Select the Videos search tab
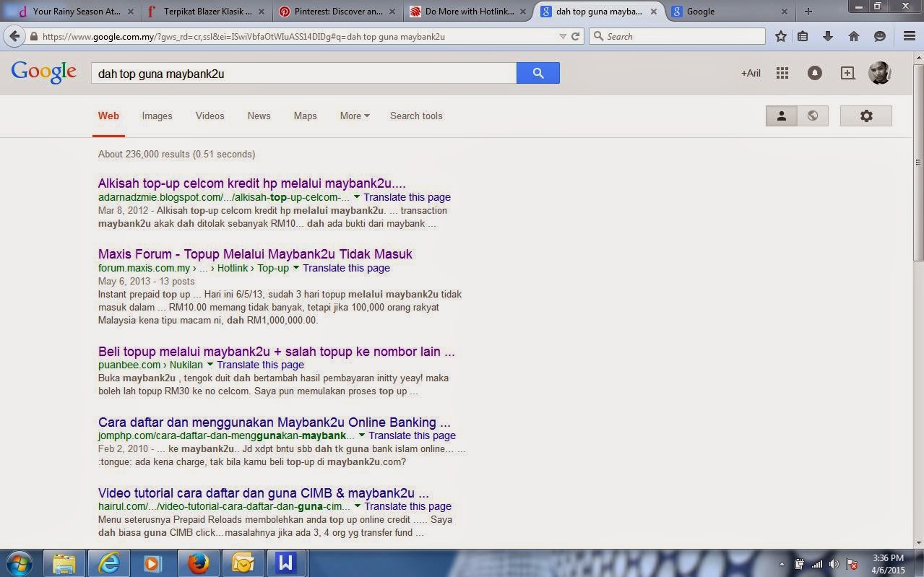The height and width of the screenshot is (577, 924). click(210, 116)
